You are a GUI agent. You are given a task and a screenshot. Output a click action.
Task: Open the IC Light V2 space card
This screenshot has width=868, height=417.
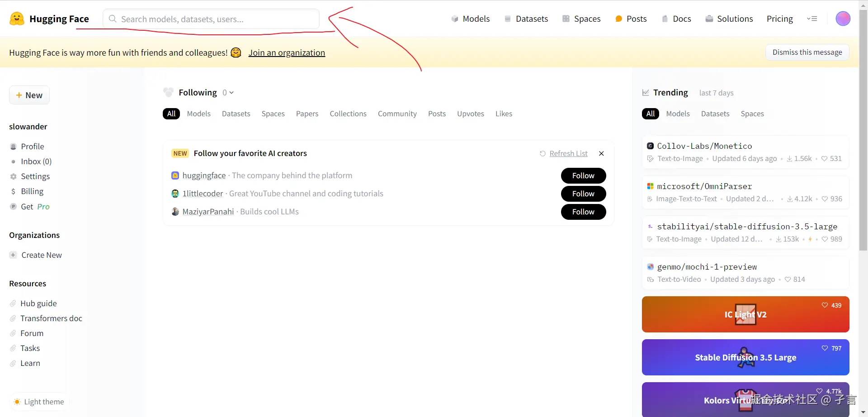[745, 314]
